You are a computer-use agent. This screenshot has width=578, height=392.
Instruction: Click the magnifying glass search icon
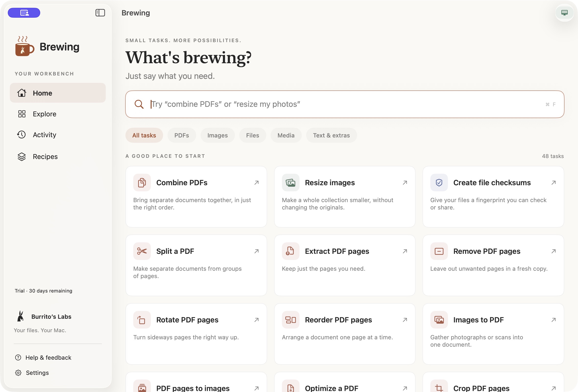coord(139,104)
